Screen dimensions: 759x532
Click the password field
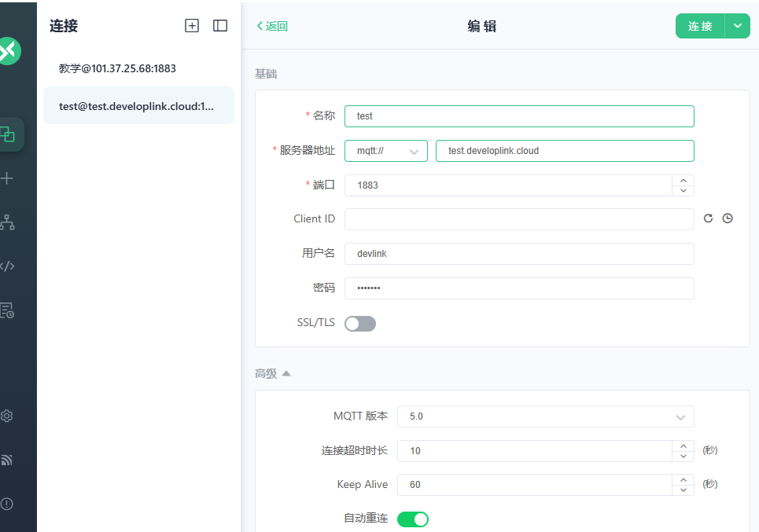point(519,288)
